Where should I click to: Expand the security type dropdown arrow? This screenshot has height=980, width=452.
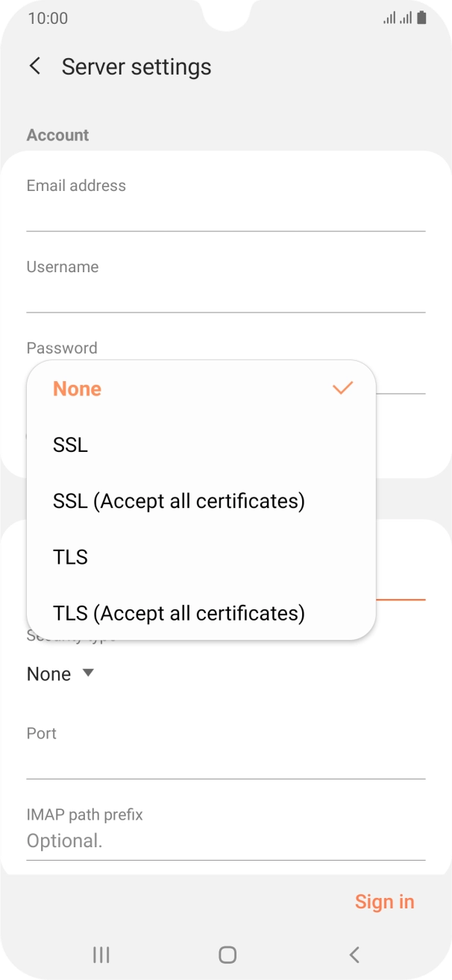(x=88, y=673)
